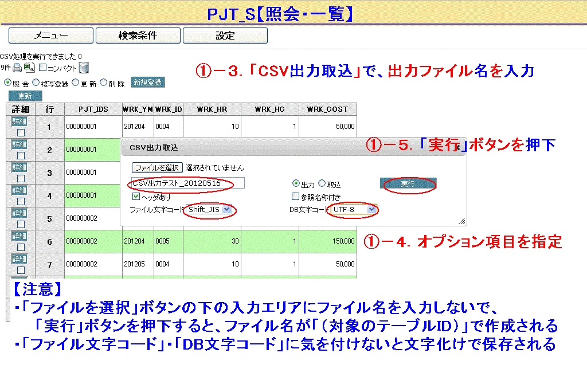Open the 検索条件 tab button
Screen dimensions: 587x392
138,36
